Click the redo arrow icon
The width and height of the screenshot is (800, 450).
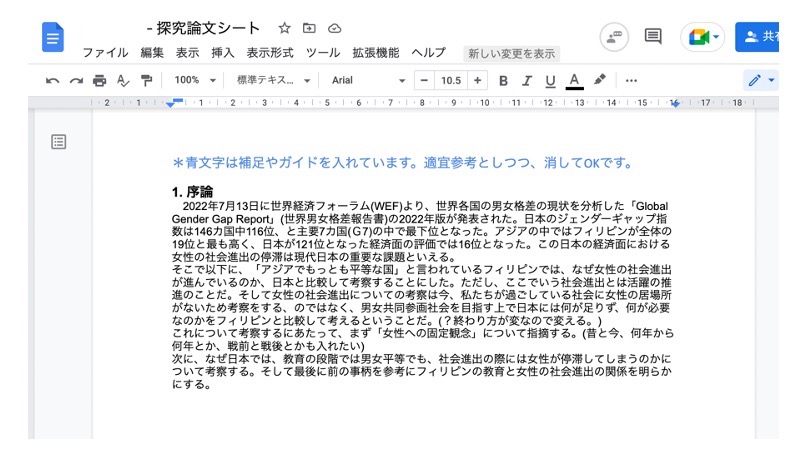point(76,80)
